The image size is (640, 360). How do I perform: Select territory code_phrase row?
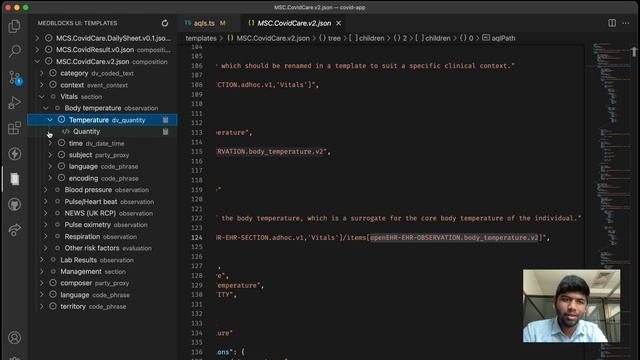(x=102, y=307)
